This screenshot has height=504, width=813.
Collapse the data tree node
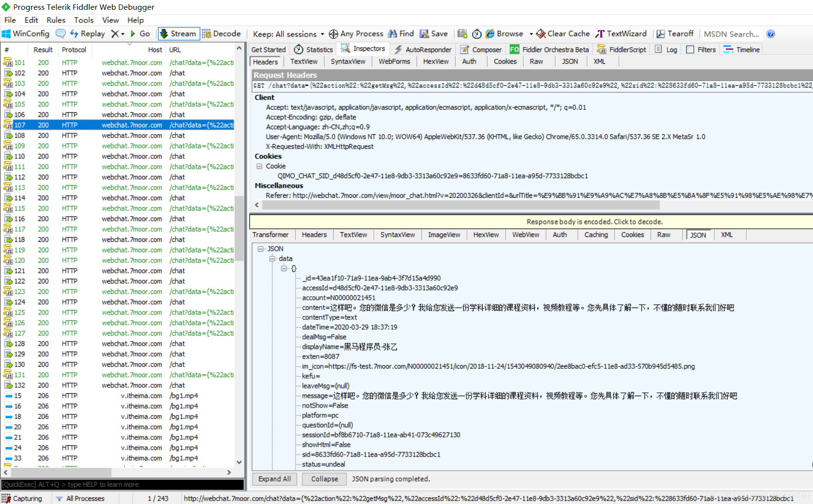pyautogui.click(x=272, y=259)
